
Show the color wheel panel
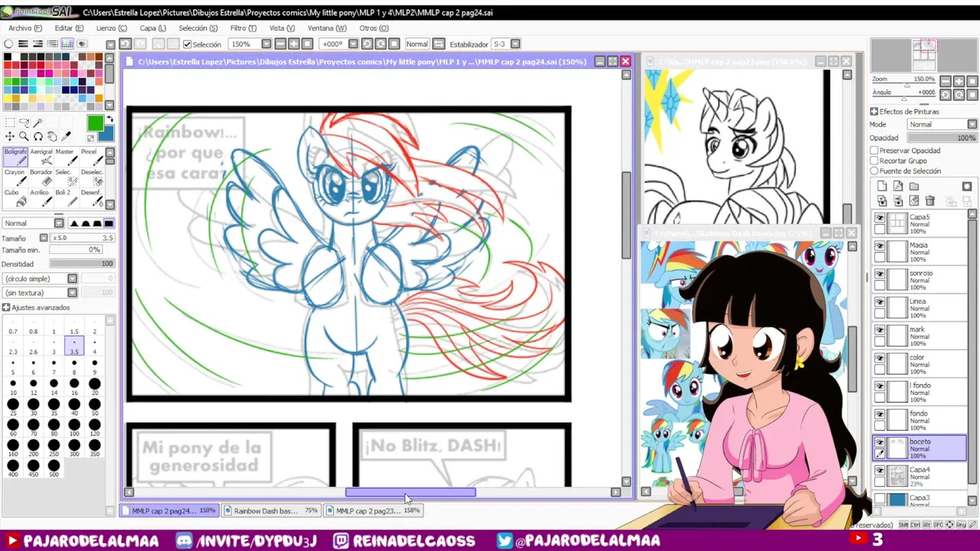point(8,44)
